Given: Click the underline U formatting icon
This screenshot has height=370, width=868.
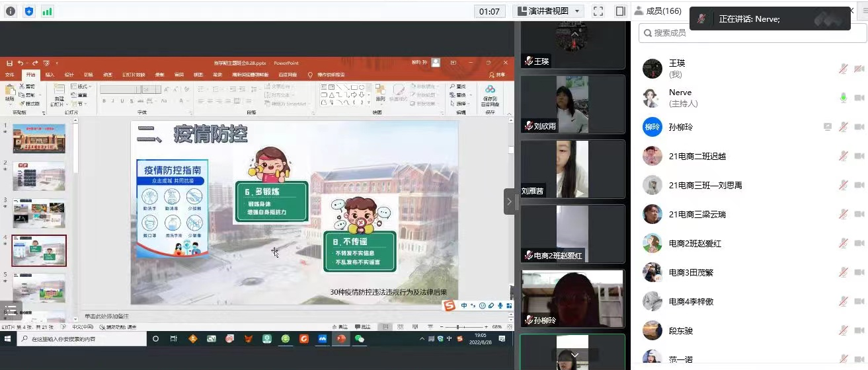Looking at the screenshot, I should tap(122, 101).
